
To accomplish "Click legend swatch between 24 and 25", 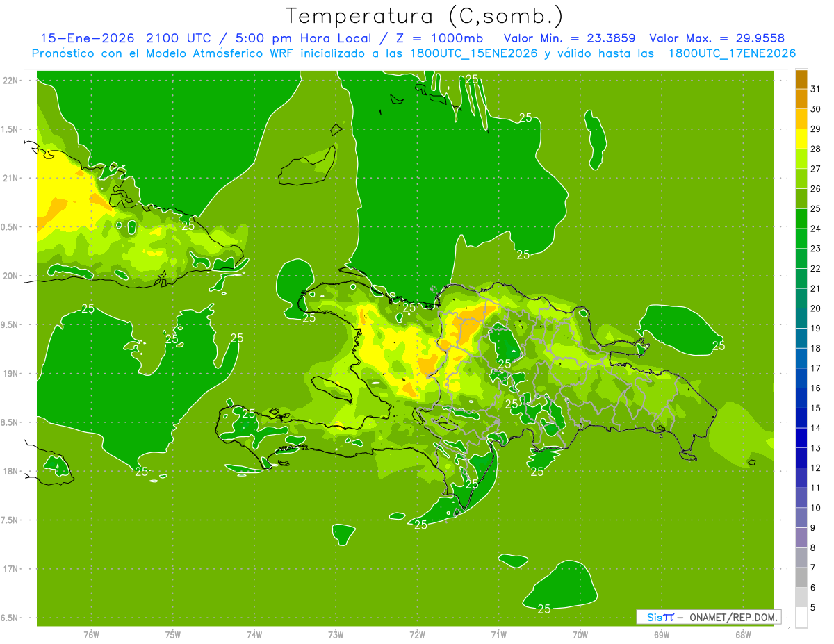I will click(x=801, y=219).
